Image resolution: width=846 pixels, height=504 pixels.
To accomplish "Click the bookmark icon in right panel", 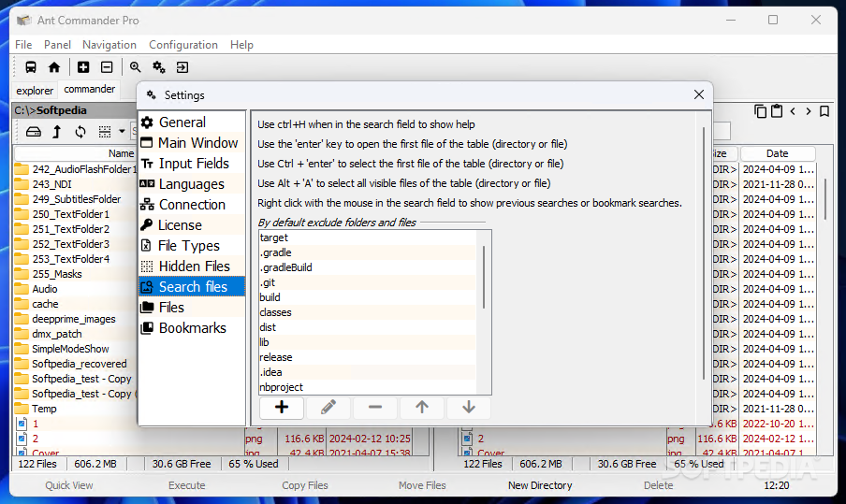I will [824, 111].
